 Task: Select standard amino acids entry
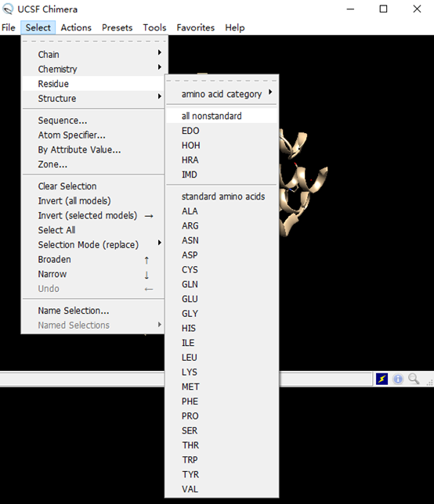tap(222, 196)
